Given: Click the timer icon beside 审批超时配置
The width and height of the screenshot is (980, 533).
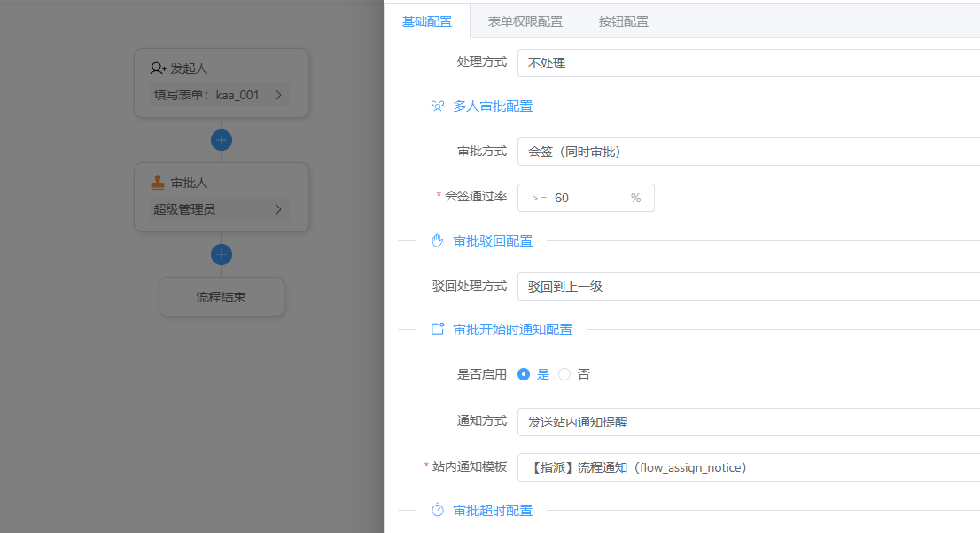Looking at the screenshot, I should coord(437,511).
